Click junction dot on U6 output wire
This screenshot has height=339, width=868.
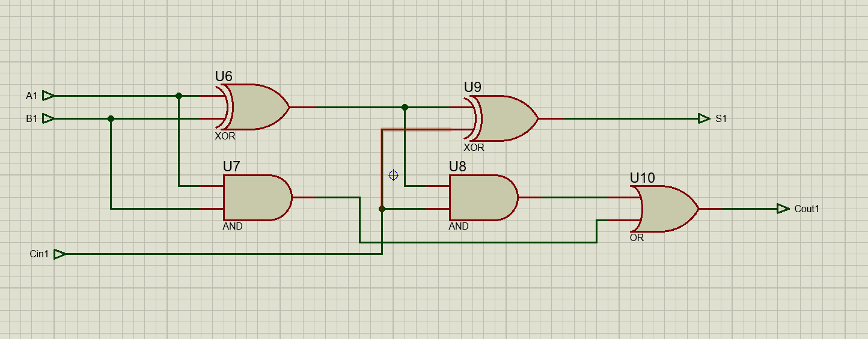coord(405,107)
